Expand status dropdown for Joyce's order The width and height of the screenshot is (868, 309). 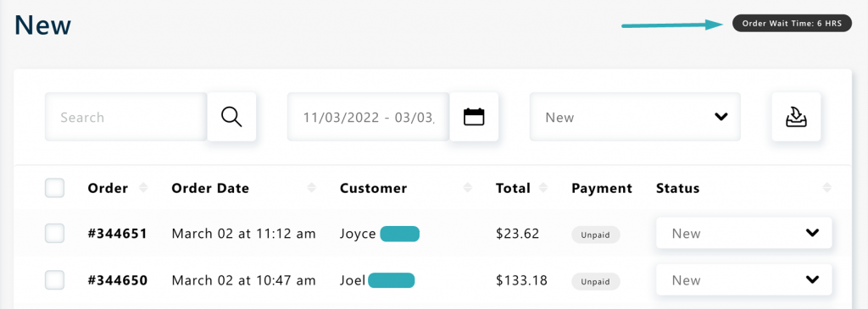(743, 233)
